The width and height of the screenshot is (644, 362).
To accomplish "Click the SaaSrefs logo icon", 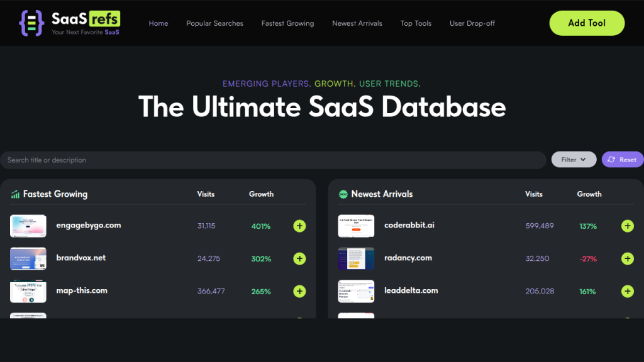I will pos(31,23).
